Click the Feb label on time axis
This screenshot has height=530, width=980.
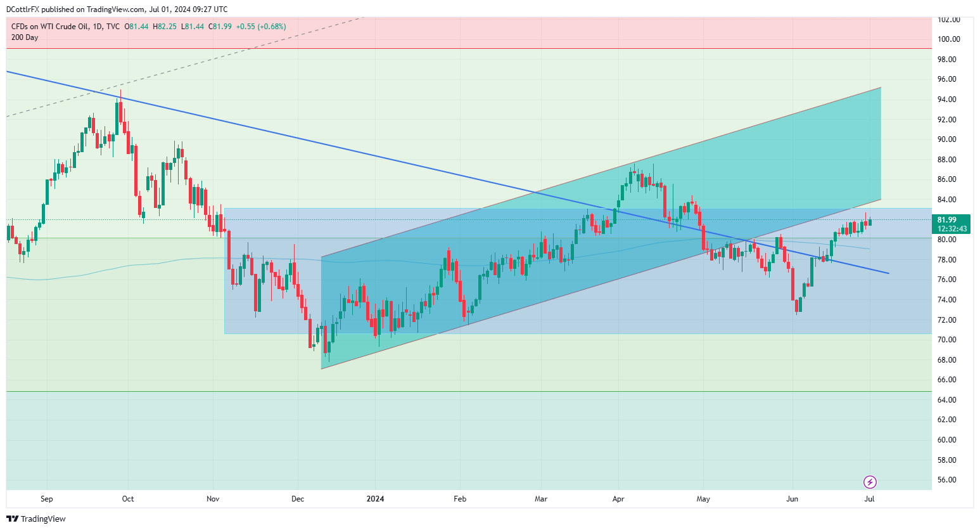pyautogui.click(x=460, y=499)
